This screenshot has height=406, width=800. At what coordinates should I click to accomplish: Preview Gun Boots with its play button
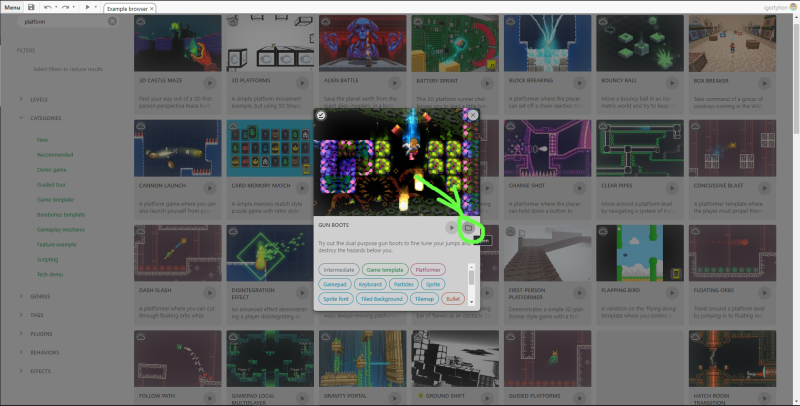(x=451, y=227)
